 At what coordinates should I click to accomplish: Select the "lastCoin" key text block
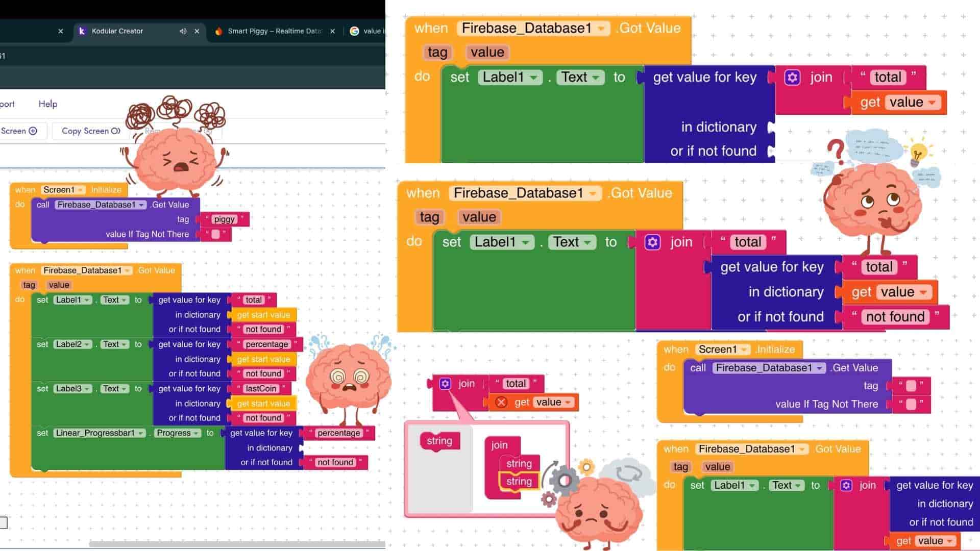(261, 389)
